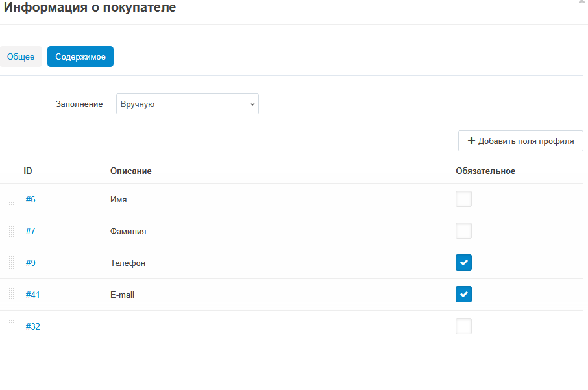Open field link #41
Image resolution: width=588 pixels, height=390 pixels.
[x=32, y=295]
